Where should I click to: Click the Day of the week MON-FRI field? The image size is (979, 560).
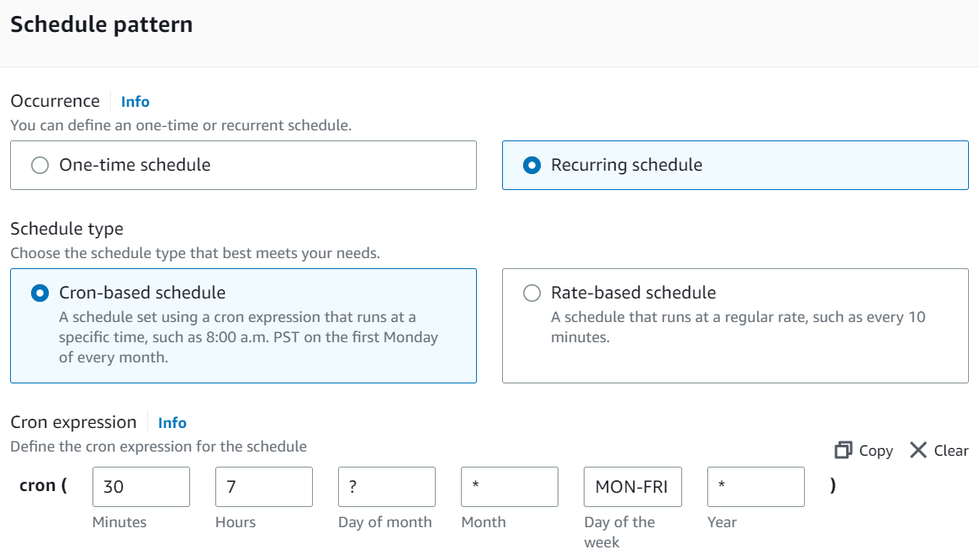click(632, 487)
